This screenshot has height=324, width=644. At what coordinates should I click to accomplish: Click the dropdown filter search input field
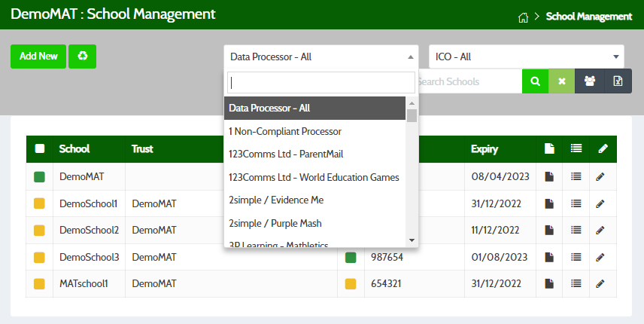[321, 82]
